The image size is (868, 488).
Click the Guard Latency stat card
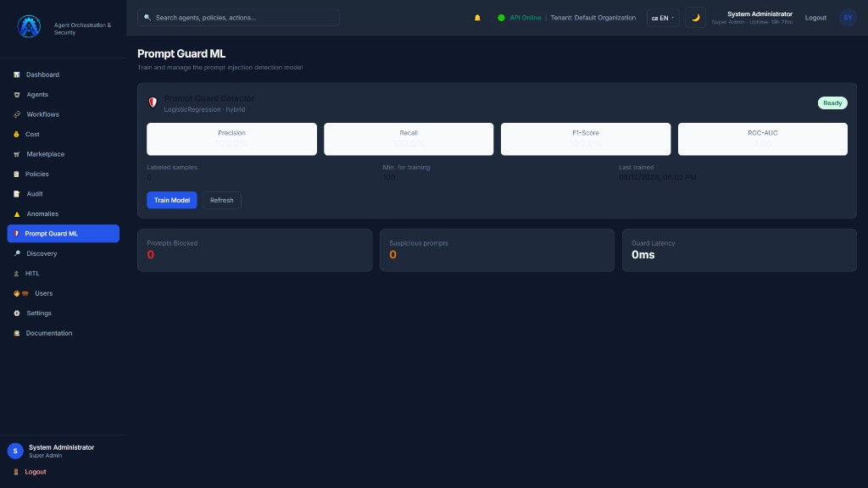click(739, 250)
